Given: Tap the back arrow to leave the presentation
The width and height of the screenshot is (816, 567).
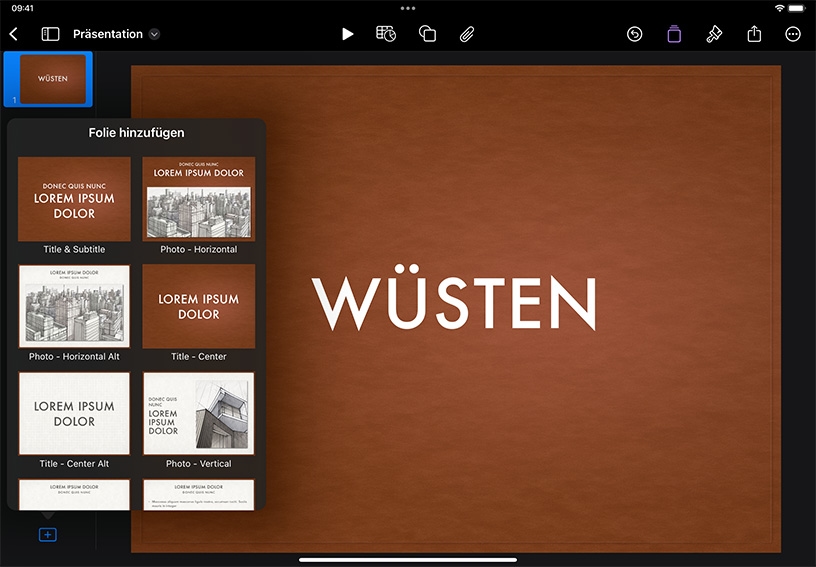Looking at the screenshot, I should tap(14, 34).
